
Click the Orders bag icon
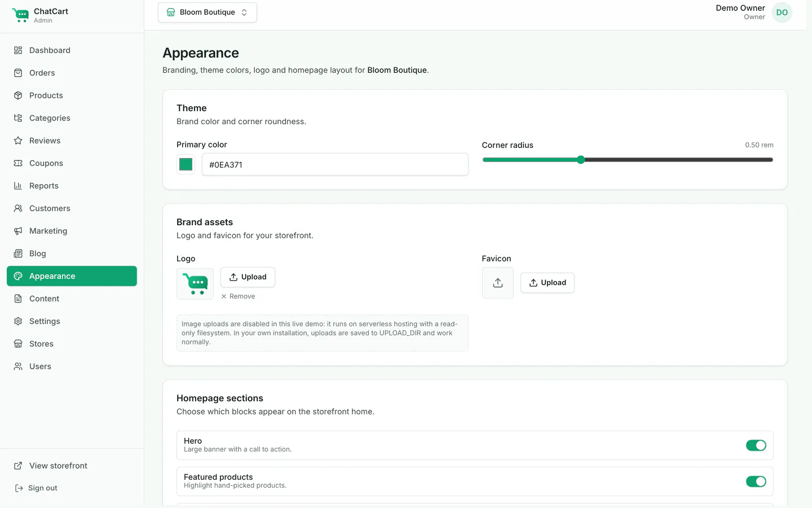tap(18, 73)
